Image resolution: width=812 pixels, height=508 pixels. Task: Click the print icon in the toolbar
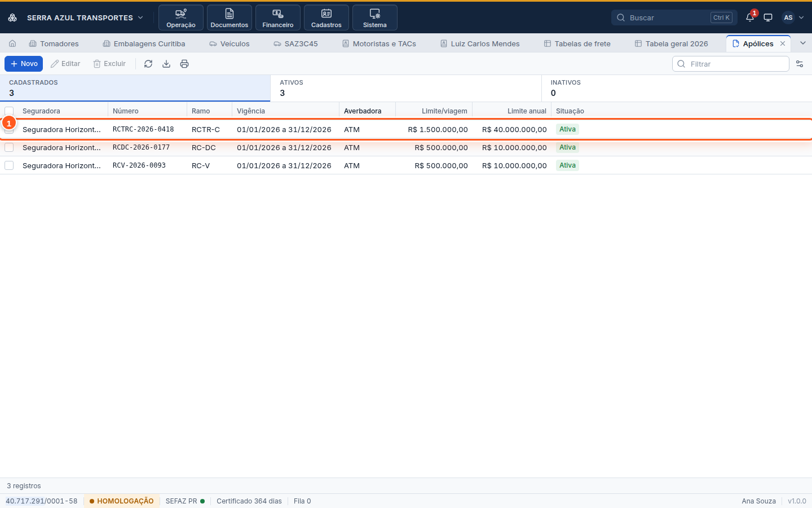pos(184,64)
